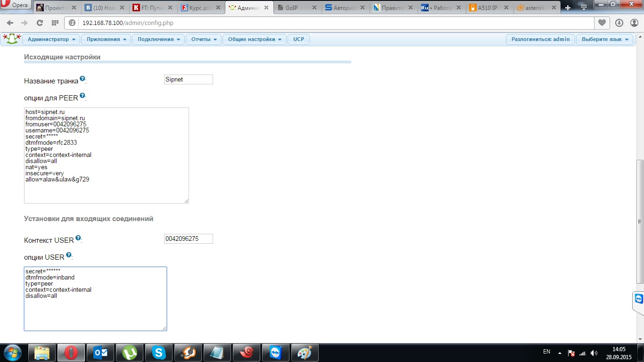Open the Opera speed dial grid
This screenshot has height=362, width=644.
pyautogui.click(x=55, y=23)
